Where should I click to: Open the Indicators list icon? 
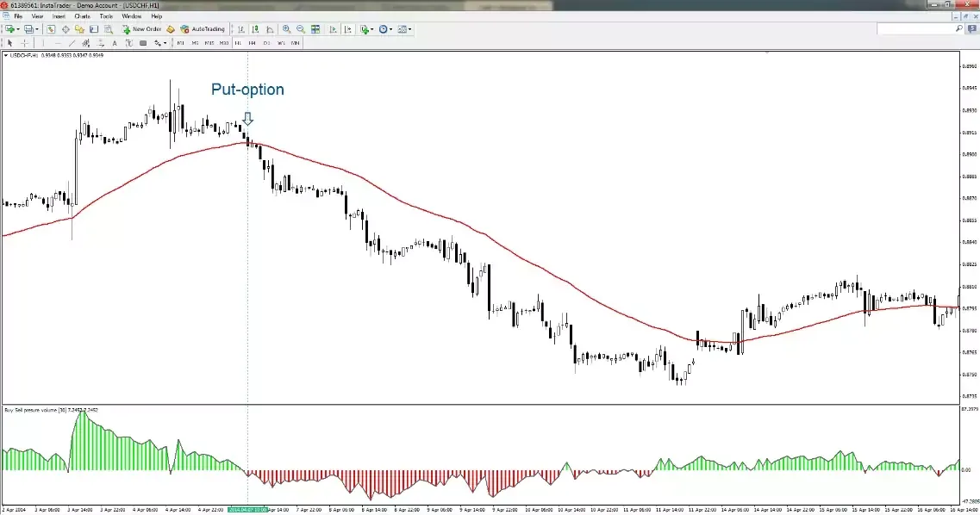pyautogui.click(x=365, y=29)
